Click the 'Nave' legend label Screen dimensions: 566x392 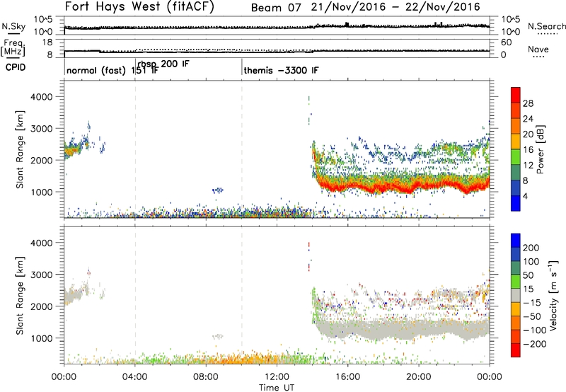tap(538, 49)
